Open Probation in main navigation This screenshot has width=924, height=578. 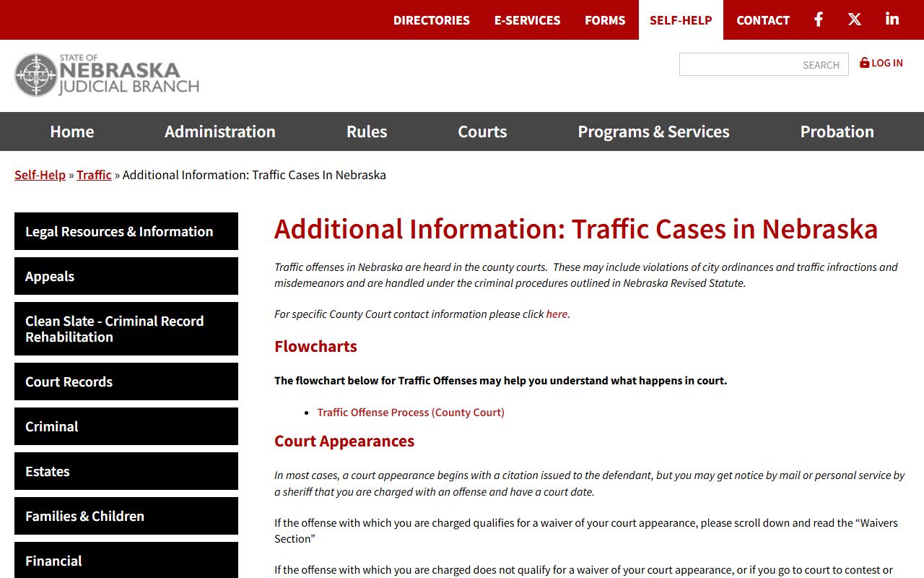[837, 131]
